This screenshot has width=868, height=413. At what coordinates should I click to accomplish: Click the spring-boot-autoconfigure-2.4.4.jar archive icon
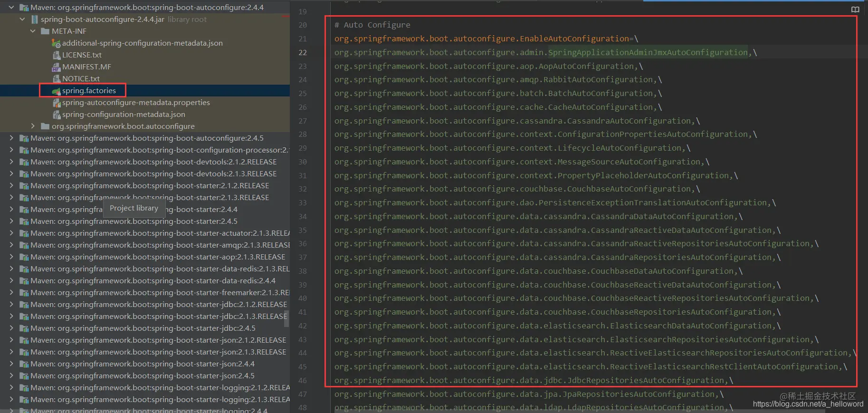click(34, 19)
